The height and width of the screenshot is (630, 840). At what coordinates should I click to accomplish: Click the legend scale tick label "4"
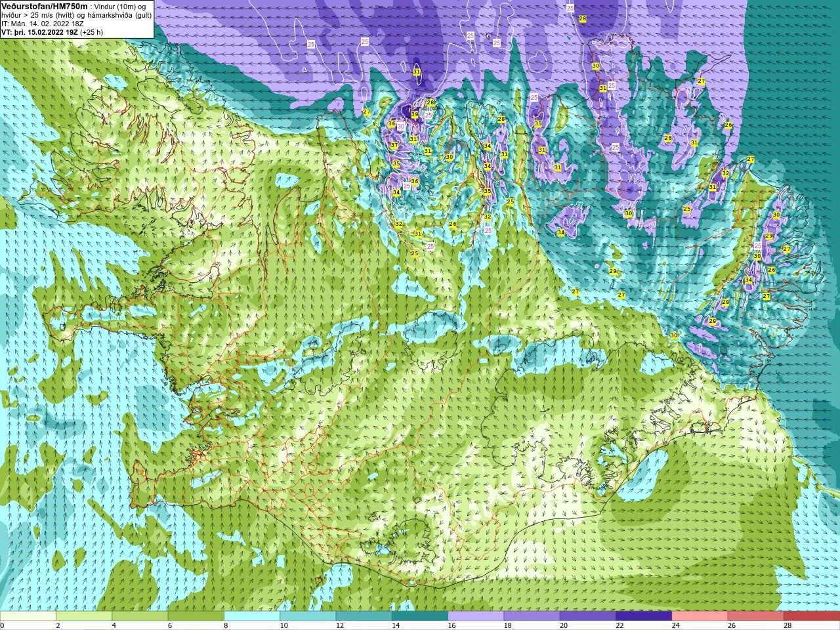click(114, 625)
